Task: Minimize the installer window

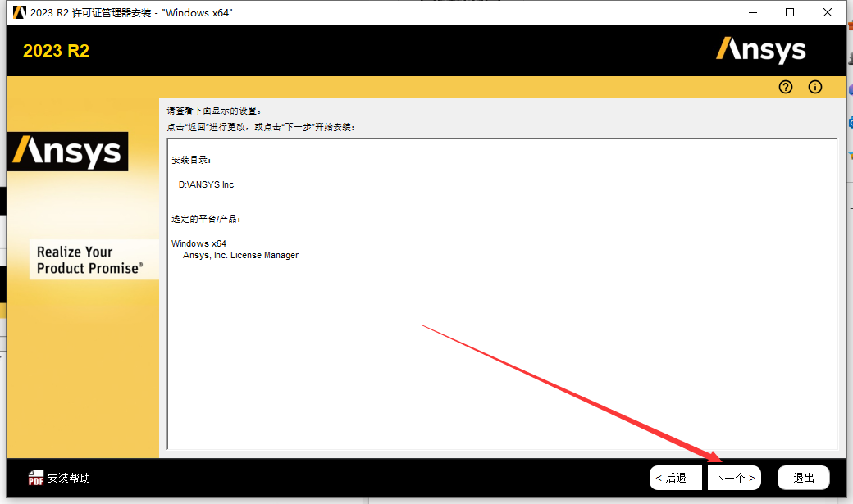Action: click(753, 12)
